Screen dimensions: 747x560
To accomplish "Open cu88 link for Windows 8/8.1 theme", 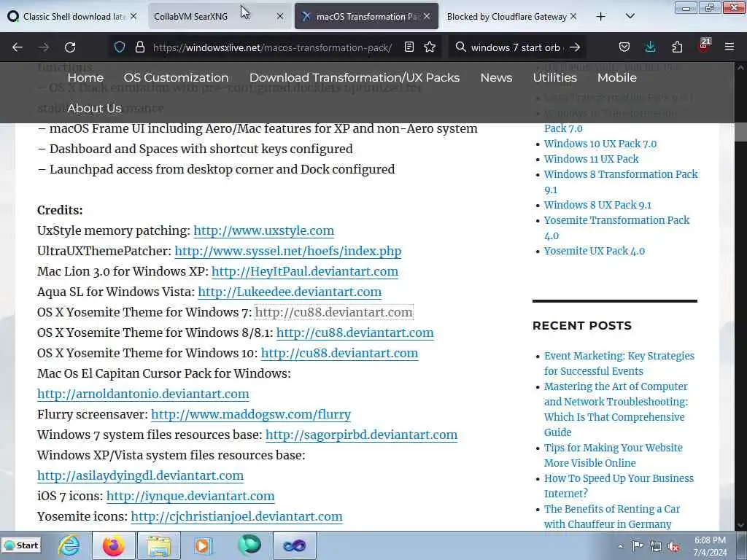I will 355,332.
